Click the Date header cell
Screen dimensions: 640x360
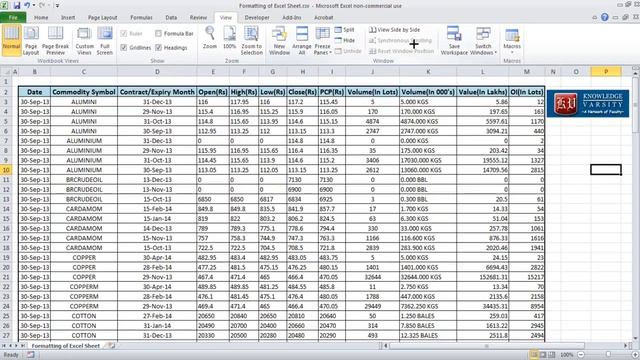click(34, 92)
